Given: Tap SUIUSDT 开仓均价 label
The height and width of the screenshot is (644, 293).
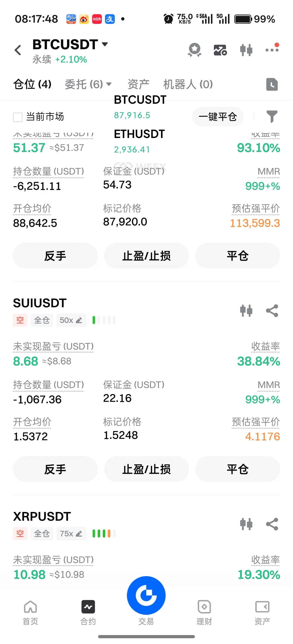Looking at the screenshot, I should (32, 422).
